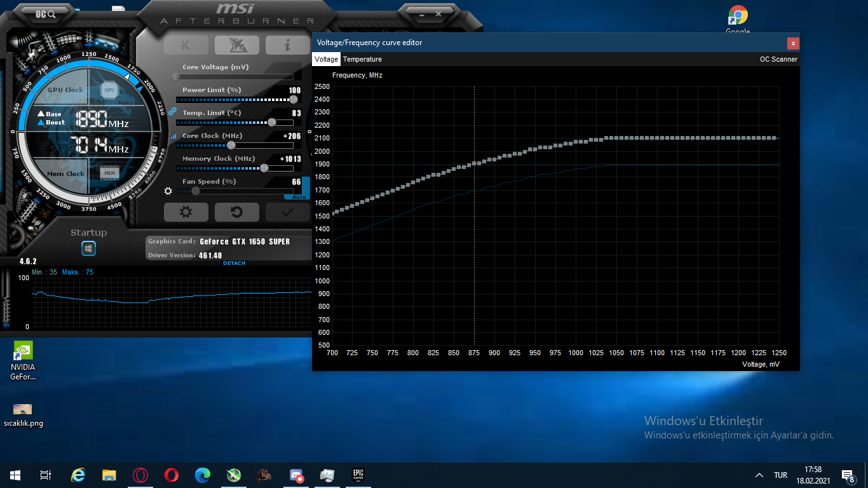This screenshot has width=868, height=488.
Task: Open File Explorer from taskbar
Action: [x=109, y=475]
